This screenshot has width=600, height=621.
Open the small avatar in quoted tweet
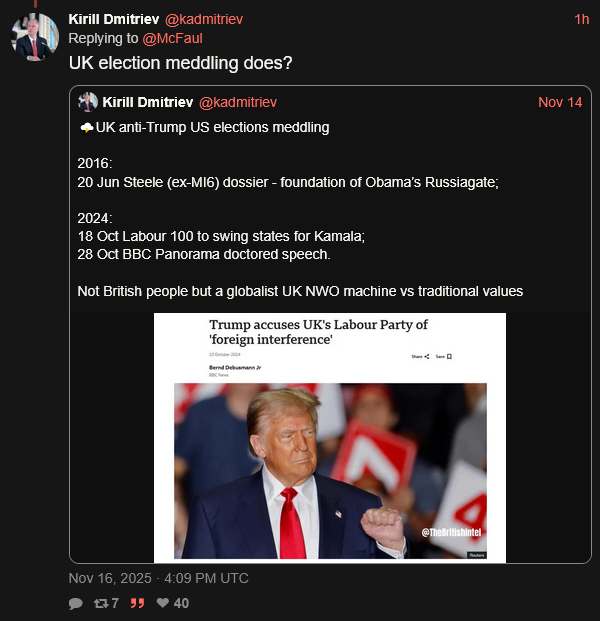[88, 102]
